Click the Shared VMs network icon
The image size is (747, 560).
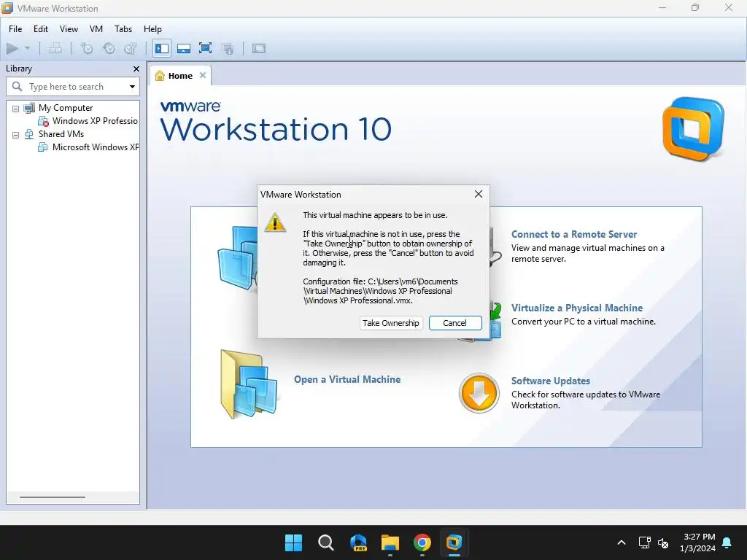[29, 134]
